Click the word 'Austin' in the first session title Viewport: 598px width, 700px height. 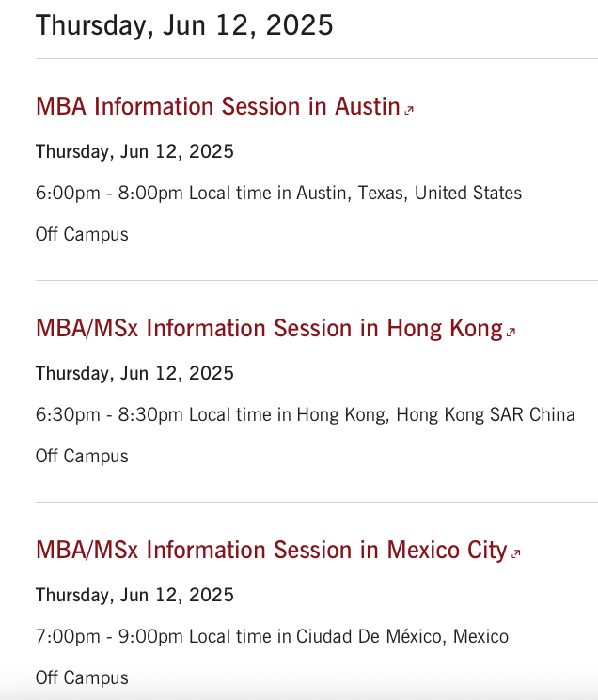point(368,107)
